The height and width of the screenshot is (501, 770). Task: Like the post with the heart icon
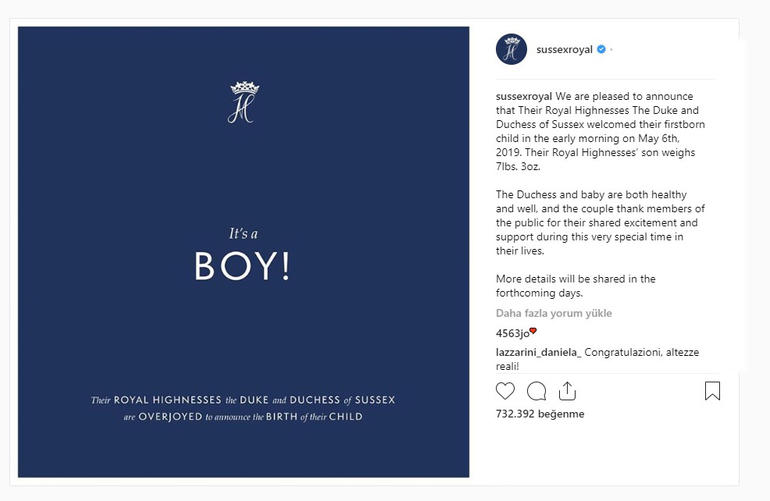point(506,391)
